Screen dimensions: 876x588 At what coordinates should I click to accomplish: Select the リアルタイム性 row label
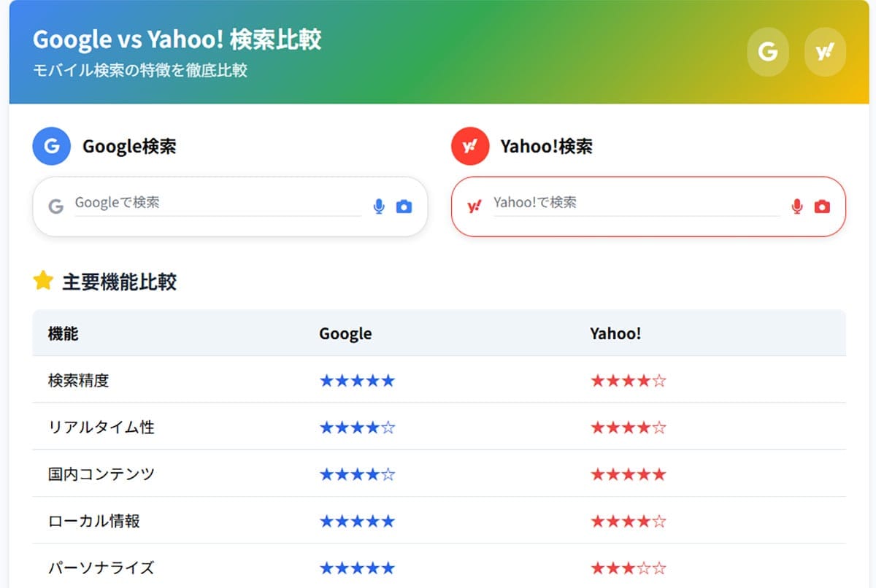tap(101, 427)
